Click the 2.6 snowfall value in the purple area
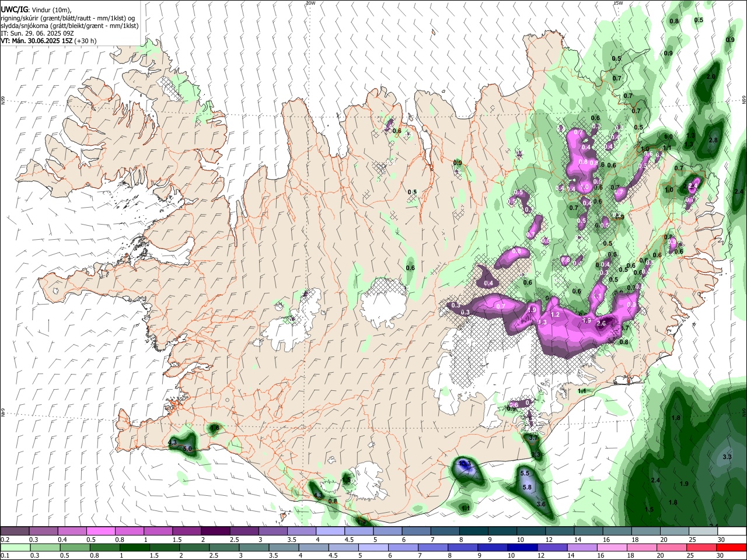747x560 pixels. pyautogui.click(x=602, y=323)
